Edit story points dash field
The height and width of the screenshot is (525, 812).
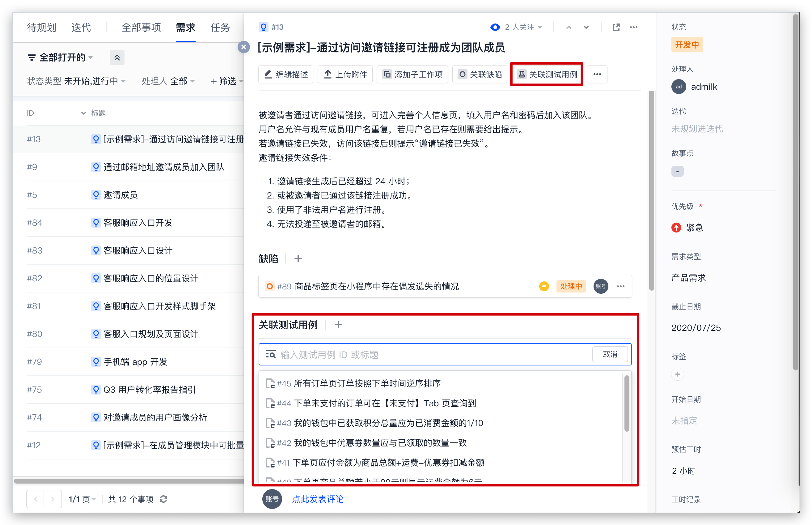pos(677,172)
